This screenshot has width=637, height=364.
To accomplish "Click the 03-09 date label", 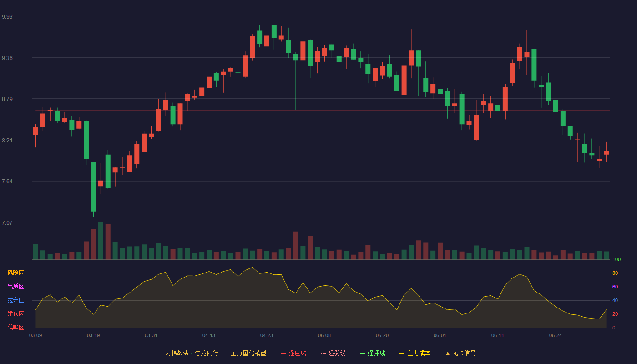I will (35, 335).
